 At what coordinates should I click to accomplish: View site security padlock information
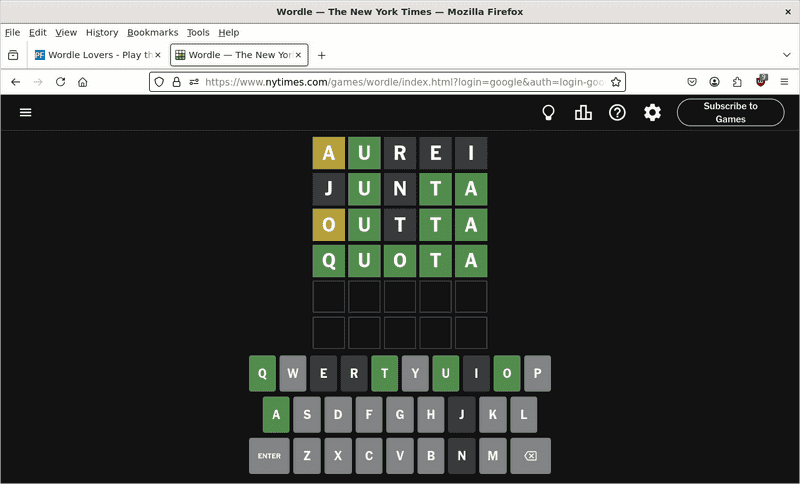[x=177, y=82]
